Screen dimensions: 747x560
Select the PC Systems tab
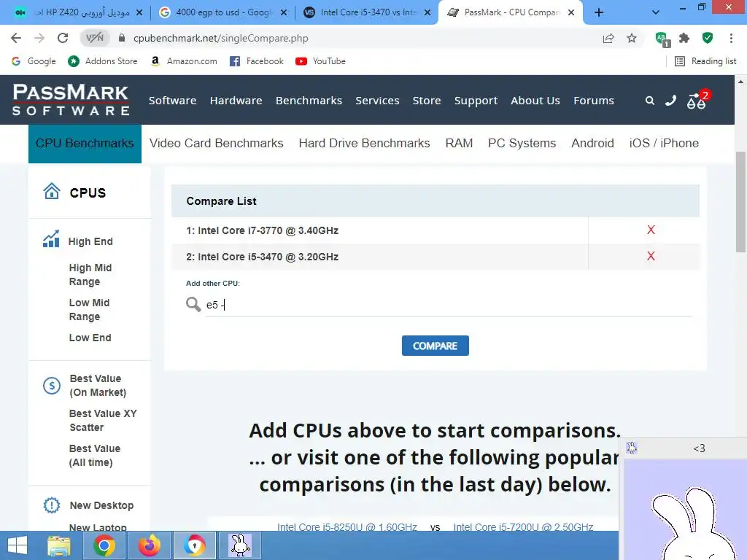point(522,144)
